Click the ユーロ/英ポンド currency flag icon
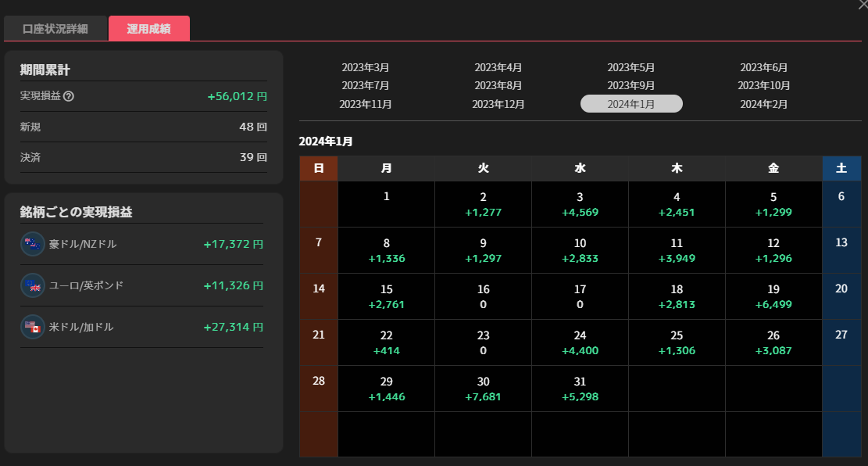The image size is (868, 466). point(33,285)
